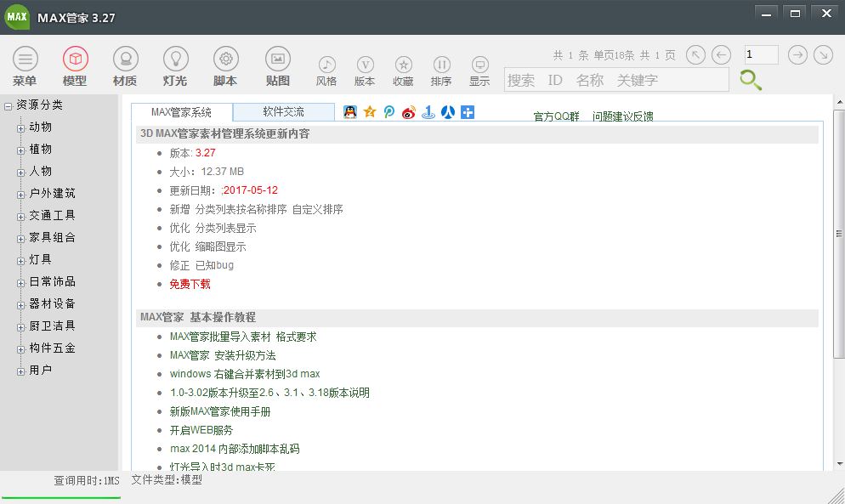The image size is (845, 504).
Task: Expand the 动物 tree node
Action: tap(21, 127)
